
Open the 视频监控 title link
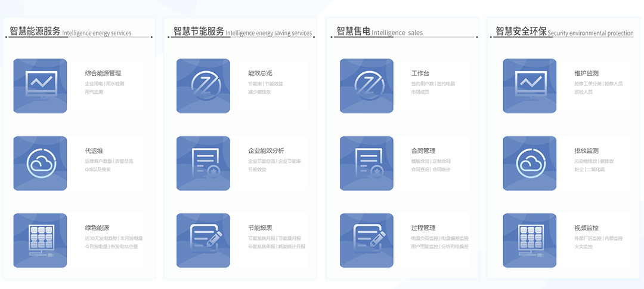(586, 227)
